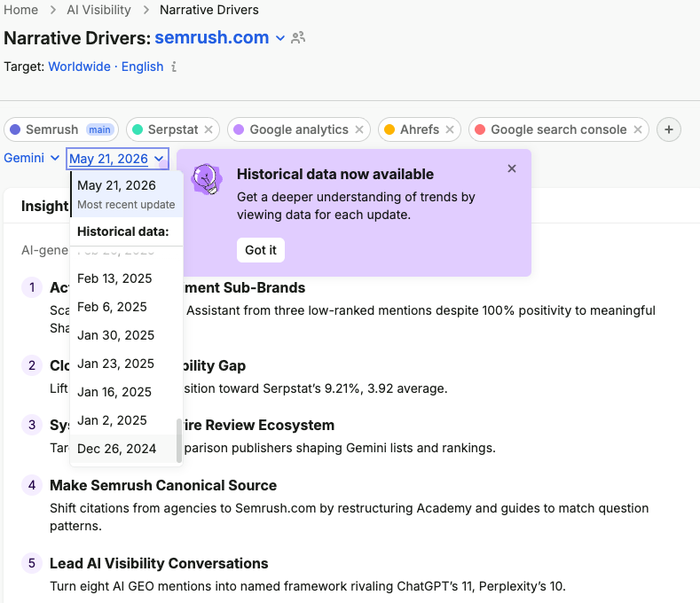Open the English language link
Viewport: 700px width, 603px height.
click(x=143, y=67)
